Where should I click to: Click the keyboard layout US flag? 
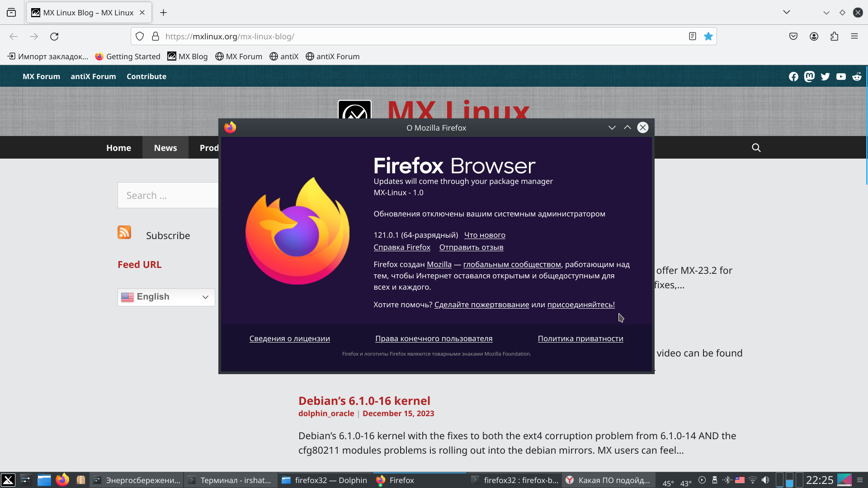pyautogui.click(x=740, y=480)
